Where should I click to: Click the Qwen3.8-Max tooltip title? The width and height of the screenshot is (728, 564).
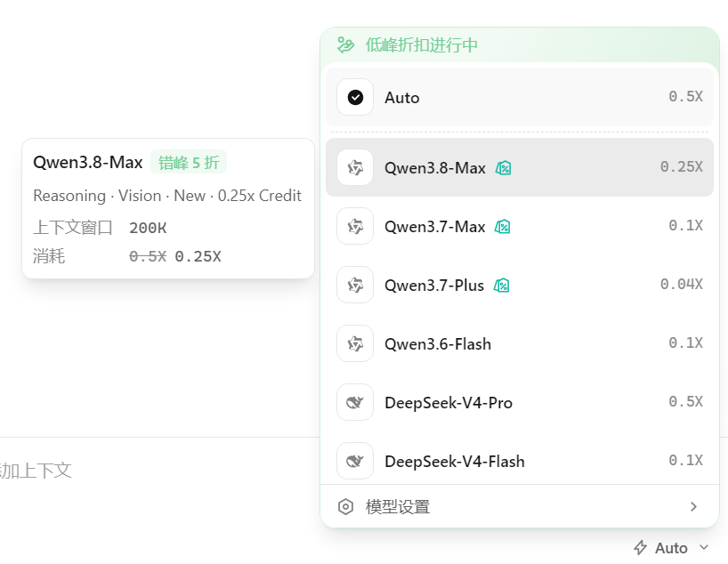tap(88, 162)
